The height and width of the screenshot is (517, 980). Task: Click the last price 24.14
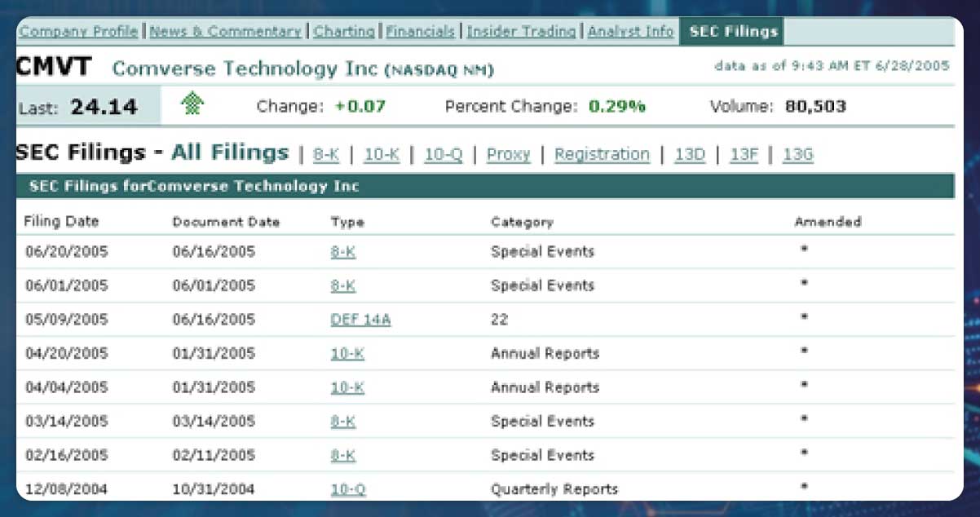pos(104,106)
